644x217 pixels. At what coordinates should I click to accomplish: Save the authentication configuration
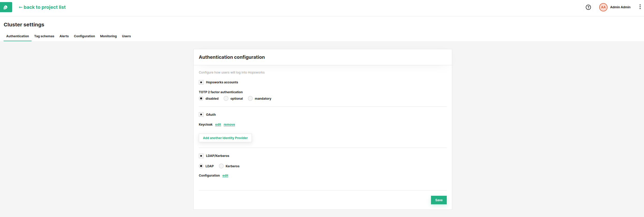[x=439, y=200]
